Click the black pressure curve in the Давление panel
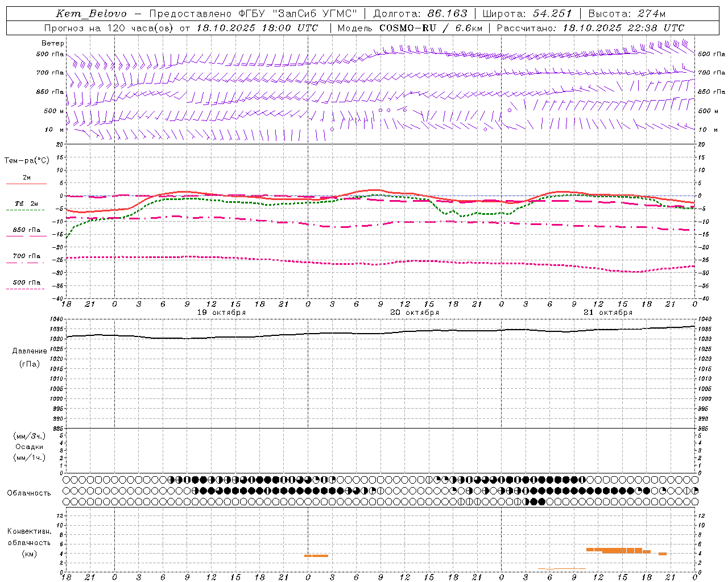 [380, 333]
